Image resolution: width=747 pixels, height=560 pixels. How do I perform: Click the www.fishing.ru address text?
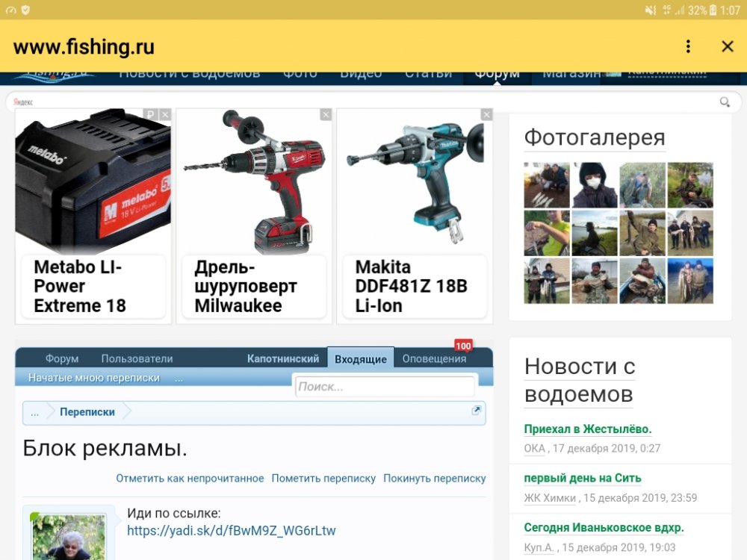point(84,46)
